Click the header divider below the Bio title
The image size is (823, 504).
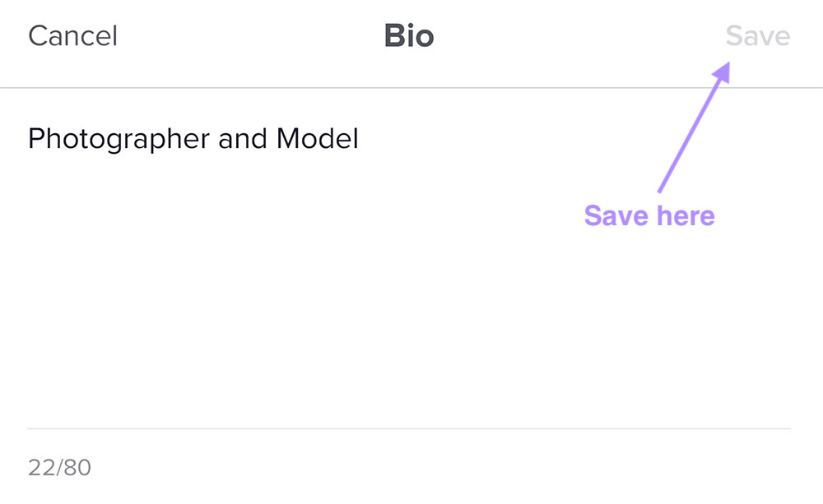pyautogui.click(x=411, y=87)
